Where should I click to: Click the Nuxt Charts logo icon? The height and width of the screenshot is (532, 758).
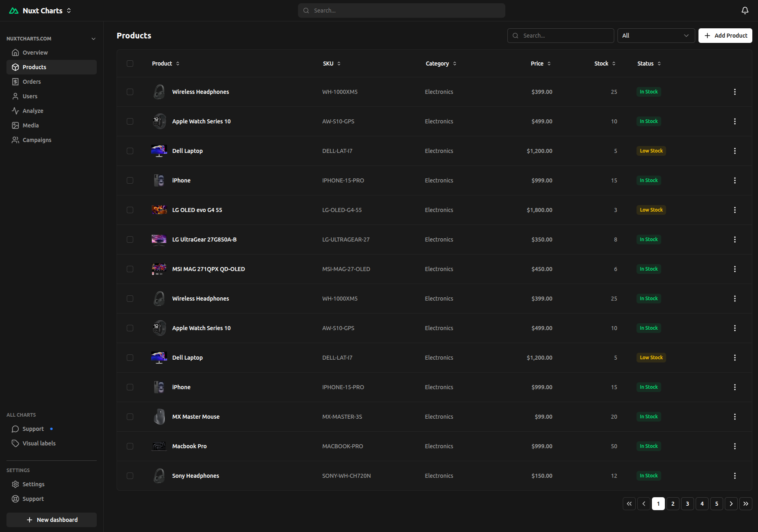[14, 11]
